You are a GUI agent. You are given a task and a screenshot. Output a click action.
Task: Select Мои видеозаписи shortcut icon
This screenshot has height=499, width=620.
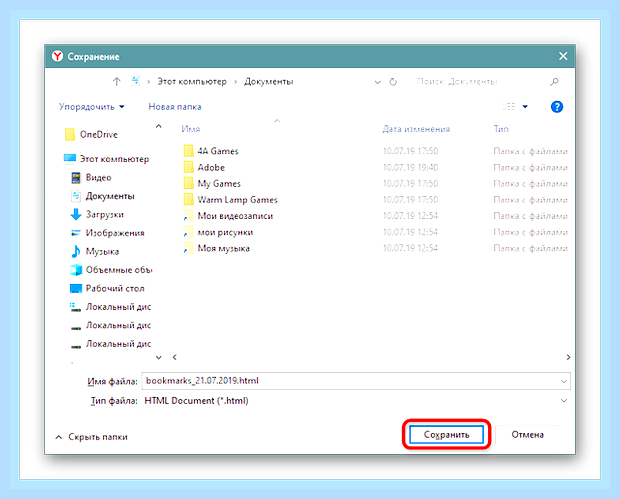coord(189,216)
